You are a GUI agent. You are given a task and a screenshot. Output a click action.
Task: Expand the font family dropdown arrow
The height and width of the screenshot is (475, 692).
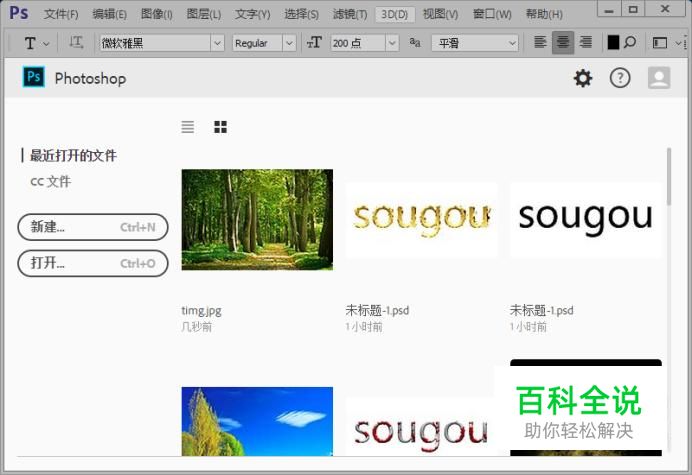[217, 43]
